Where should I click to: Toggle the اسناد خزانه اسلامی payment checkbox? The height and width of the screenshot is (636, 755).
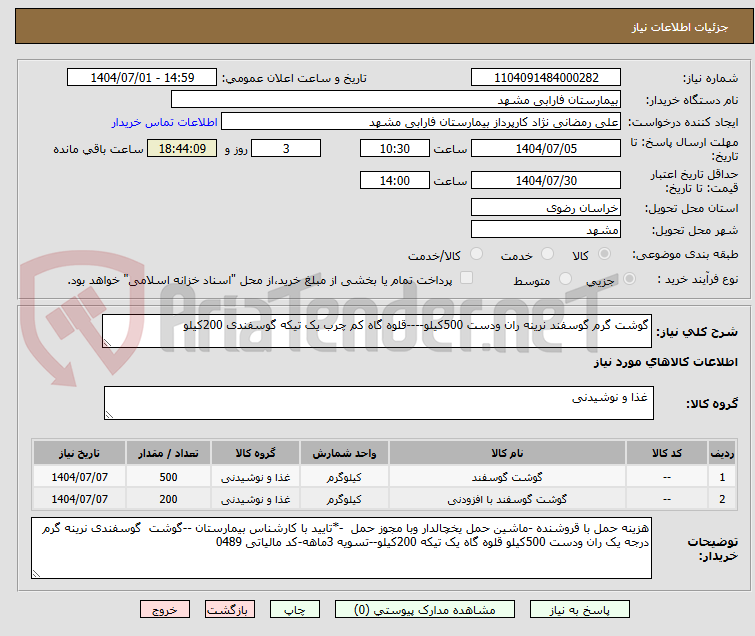click(467, 278)
